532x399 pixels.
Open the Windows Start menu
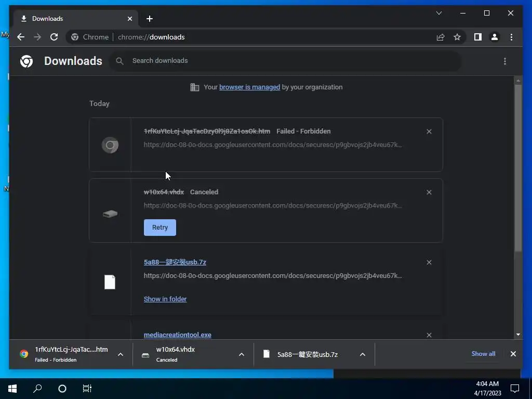(12, 389)
